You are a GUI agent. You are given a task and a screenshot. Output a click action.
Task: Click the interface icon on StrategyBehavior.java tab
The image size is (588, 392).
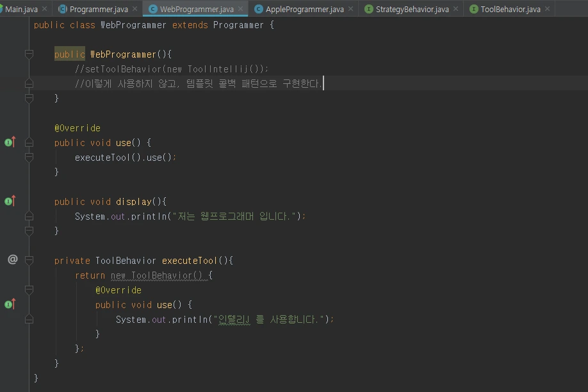(x=369, y=9)
